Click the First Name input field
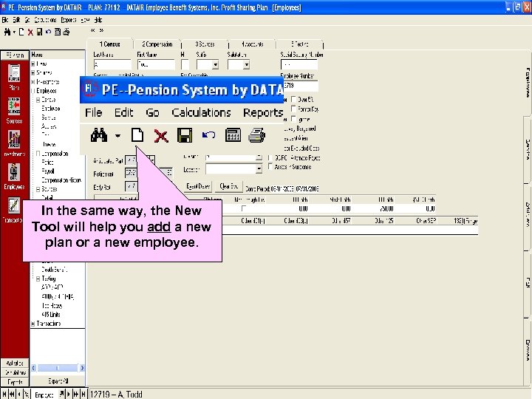532x399 pixels. (156, 64)
